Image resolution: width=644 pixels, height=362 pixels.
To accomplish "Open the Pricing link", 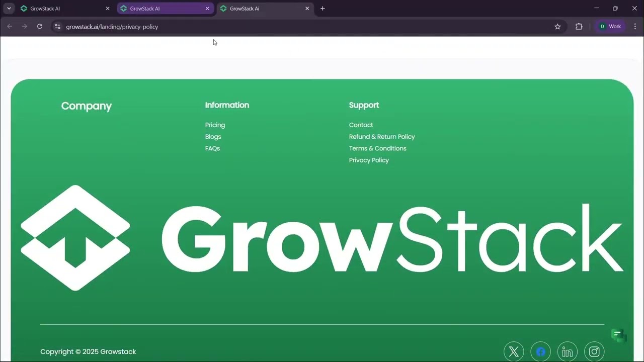I will (x=215, y=125).
